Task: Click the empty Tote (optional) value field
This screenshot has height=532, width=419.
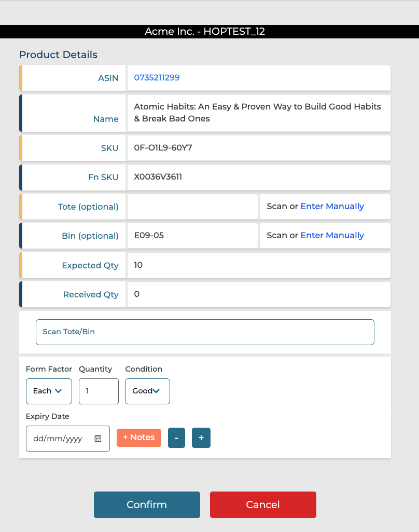Action: coord(192,207)
